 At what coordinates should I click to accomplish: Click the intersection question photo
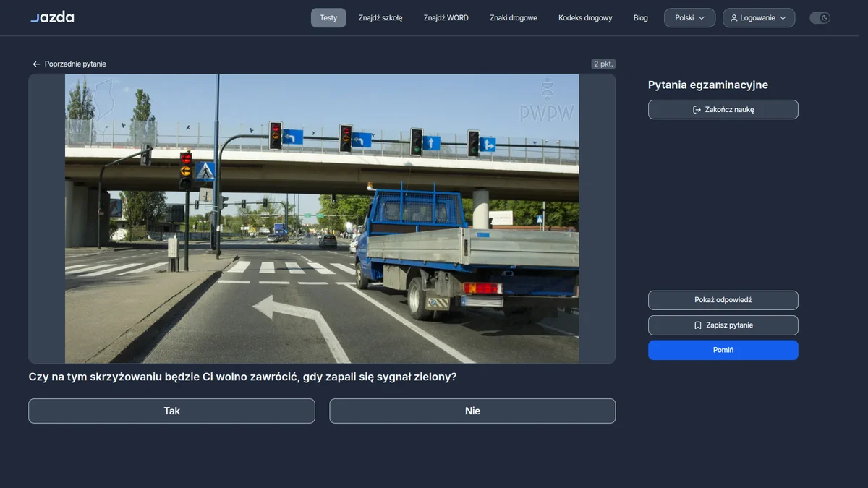[x=322, y=218]
